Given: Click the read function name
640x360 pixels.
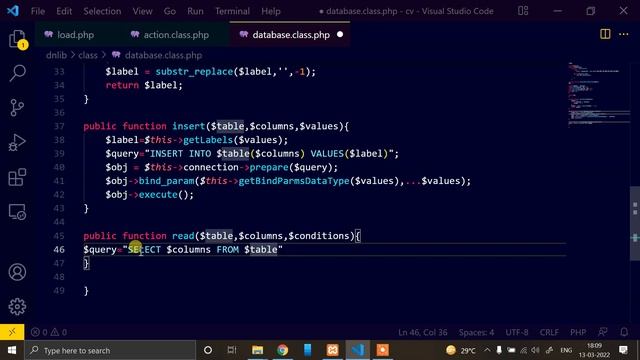Looking at the screenshot, I should click(183, 236).
